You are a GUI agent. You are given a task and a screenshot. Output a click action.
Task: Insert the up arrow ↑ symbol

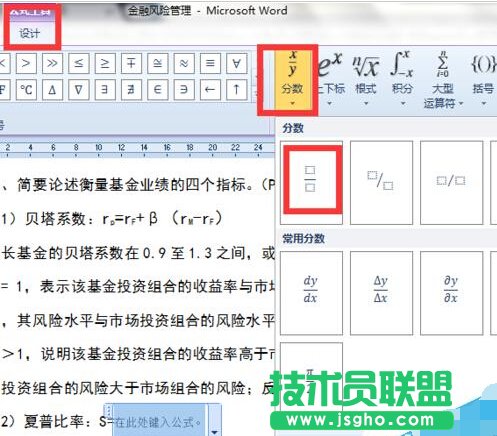(x=237, y=89)
